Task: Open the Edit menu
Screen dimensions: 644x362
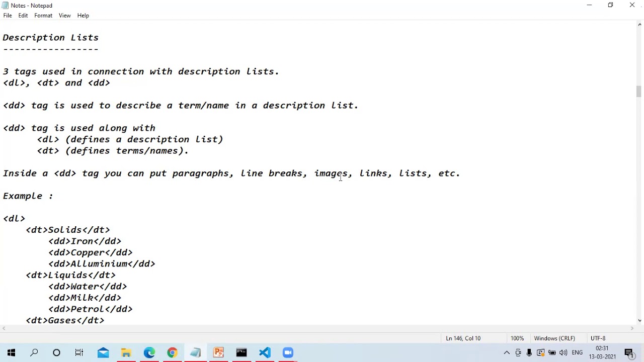Action: (23, 16)
